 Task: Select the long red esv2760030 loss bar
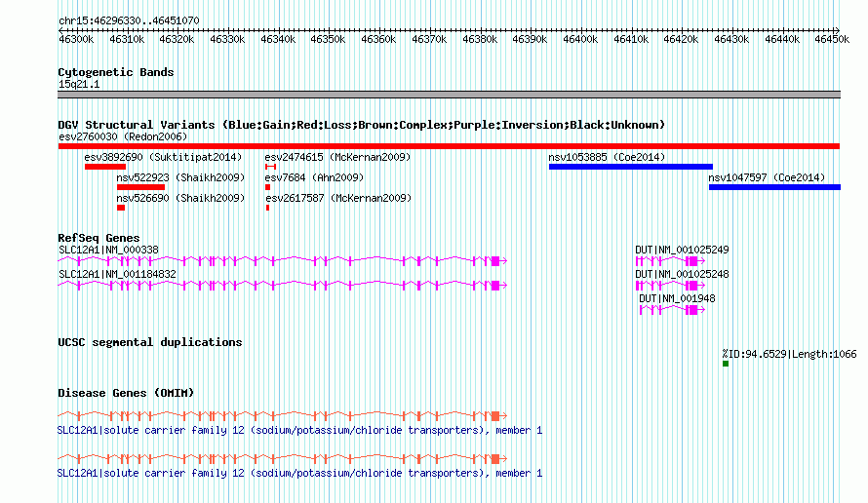449,146
